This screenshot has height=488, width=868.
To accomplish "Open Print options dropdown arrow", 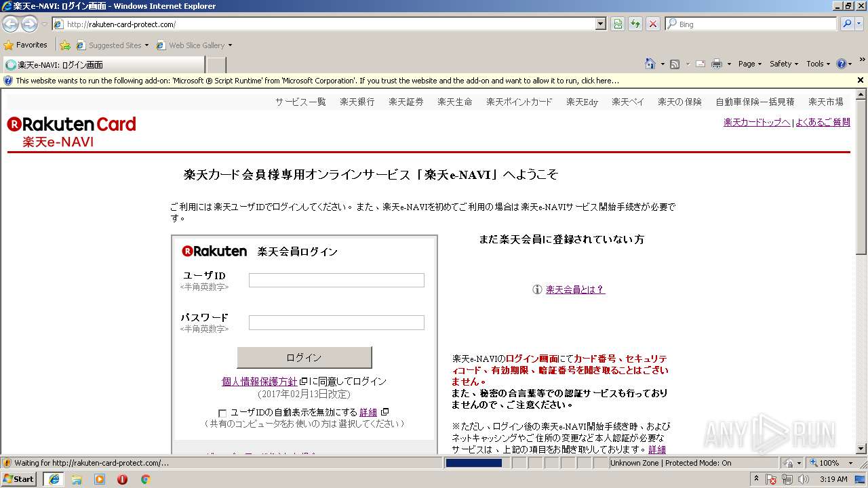I will 729,64.
